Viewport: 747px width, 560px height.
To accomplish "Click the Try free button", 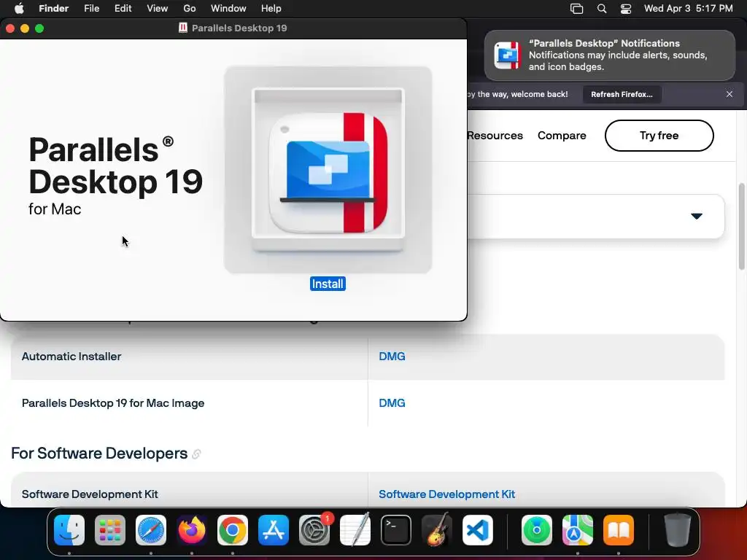I will tap(659, 136).
